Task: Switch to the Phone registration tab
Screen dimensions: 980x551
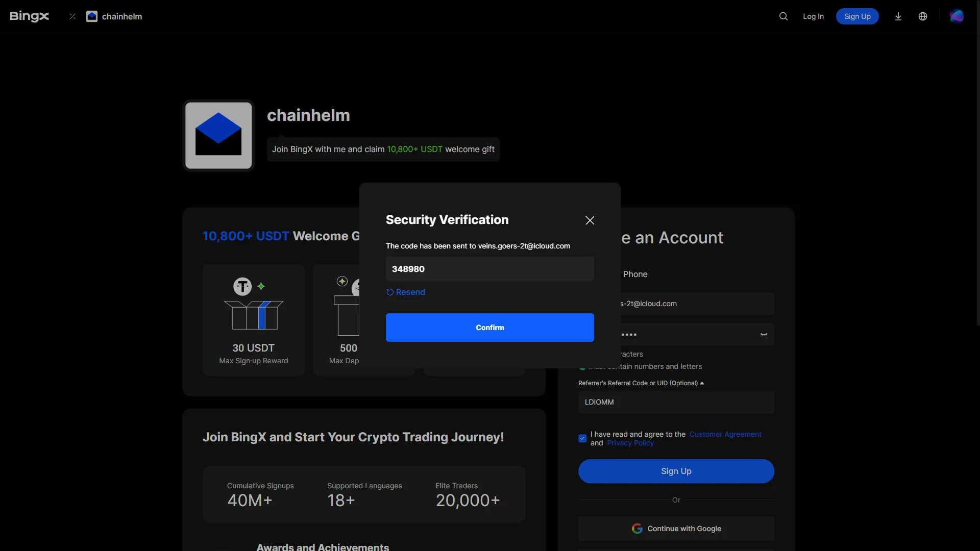Action: point(635,274)
